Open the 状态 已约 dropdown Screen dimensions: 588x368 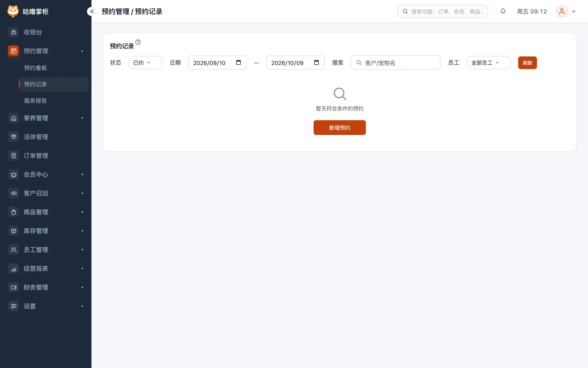145,63
